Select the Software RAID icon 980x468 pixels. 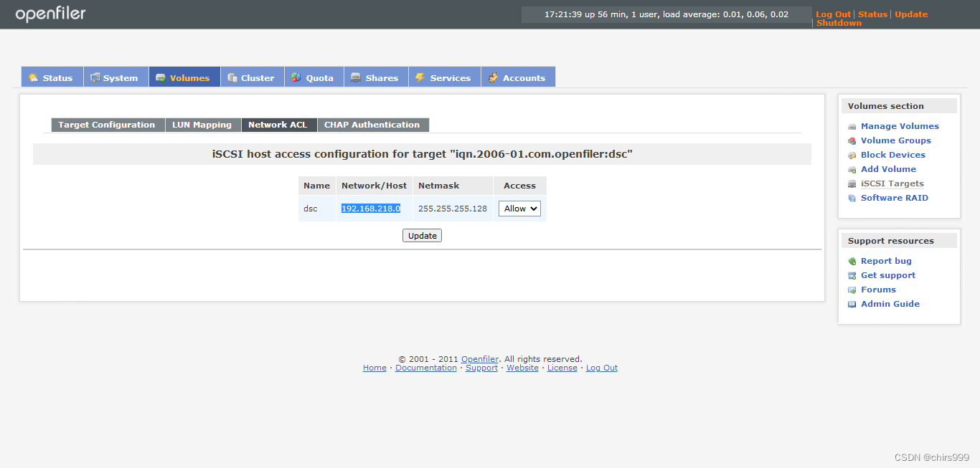coord(852,198)
